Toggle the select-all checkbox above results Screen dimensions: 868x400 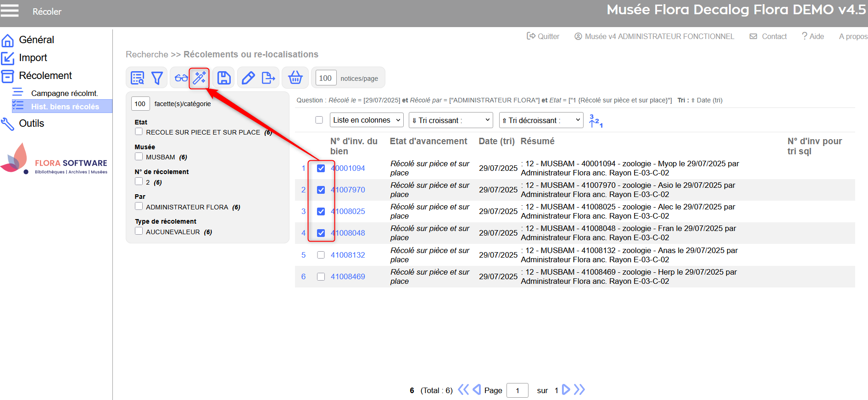(319, 120)
